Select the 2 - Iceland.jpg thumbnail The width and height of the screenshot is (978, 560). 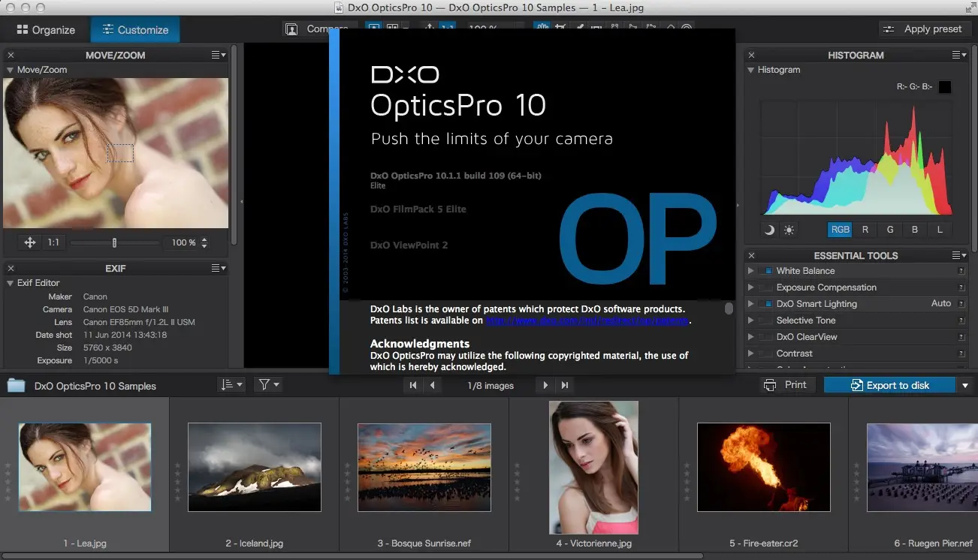tap(255, 467)
